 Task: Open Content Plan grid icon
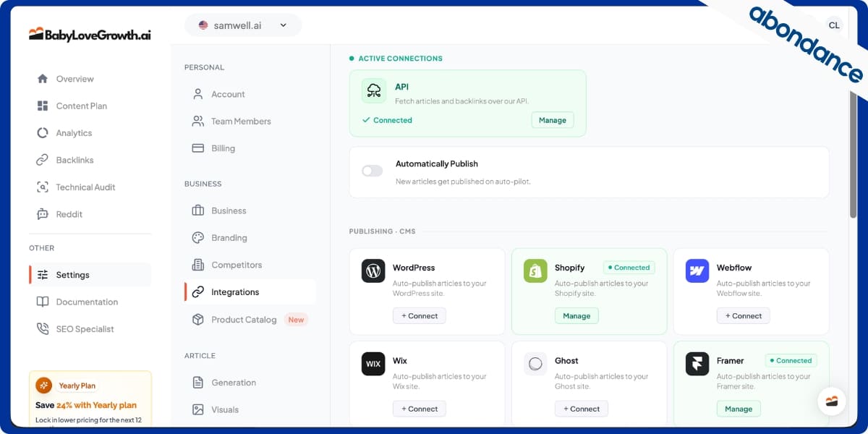click(x=43, y=106)
